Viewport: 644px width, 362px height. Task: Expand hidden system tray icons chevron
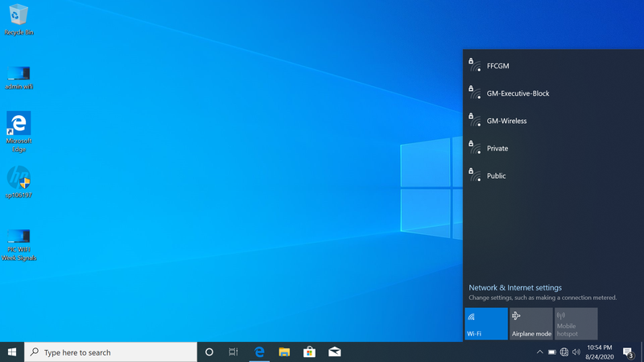(539, 352)
